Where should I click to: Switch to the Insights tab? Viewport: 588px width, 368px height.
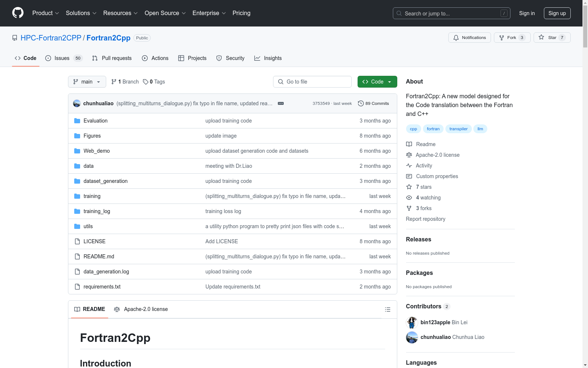[x=268, y=58]
